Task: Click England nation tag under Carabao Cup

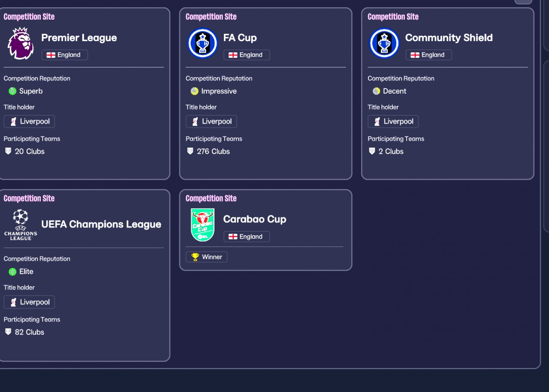Action: pos(247,236)
